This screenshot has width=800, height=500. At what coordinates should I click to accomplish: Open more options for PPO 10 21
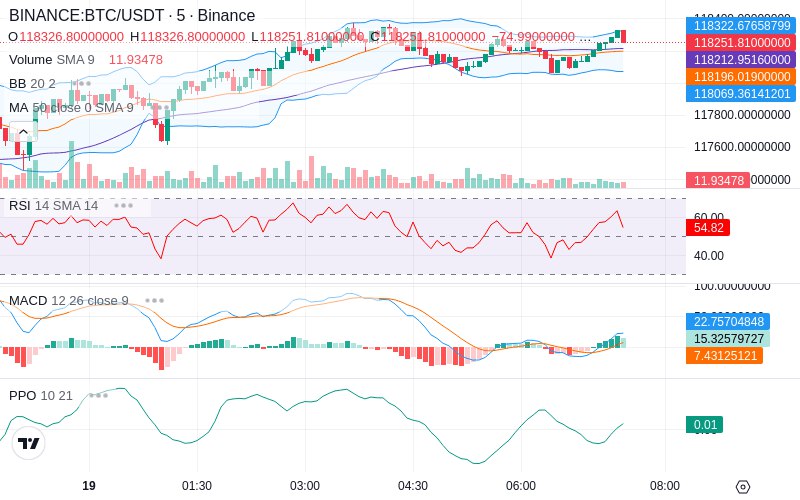98,395
